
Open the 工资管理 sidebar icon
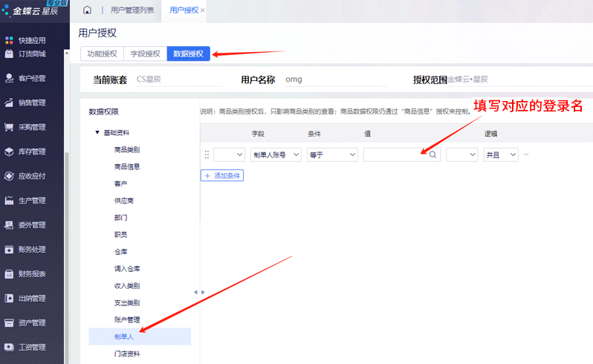pyautogui.click(x=9, y=347)
